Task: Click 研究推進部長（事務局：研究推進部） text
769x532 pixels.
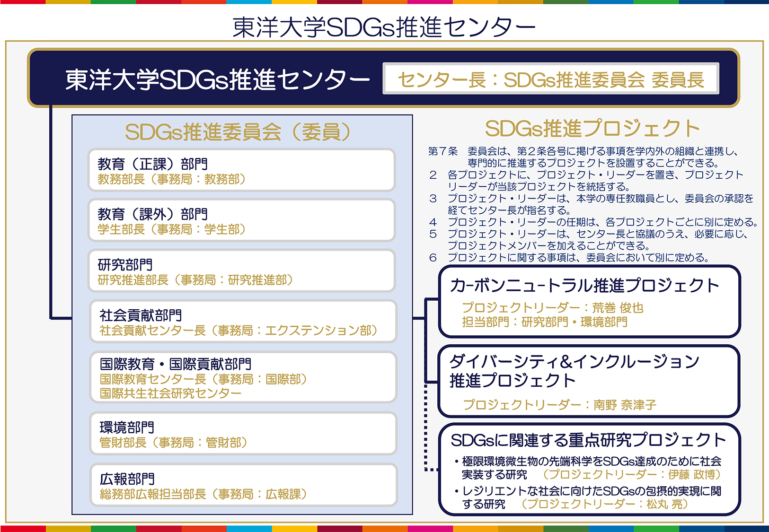Action: point(195,280)
